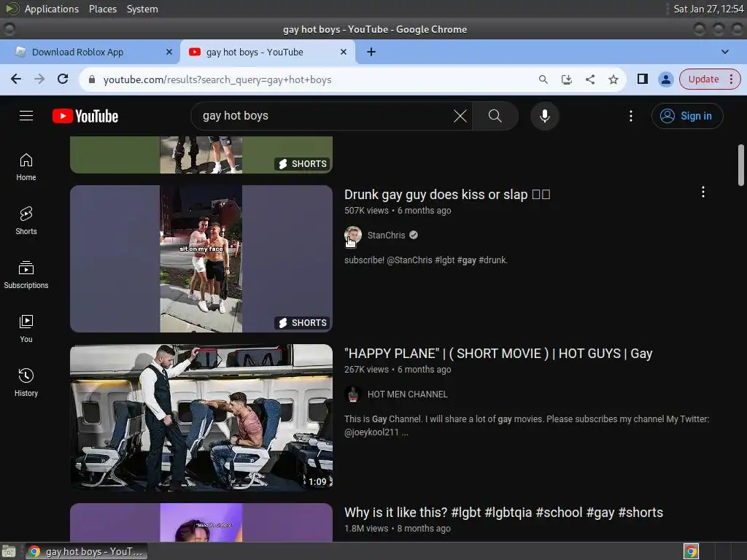Go back with the browser back arrow
This screenshot has height=560, width=747.
pyautogui.click(x=16, y=79)
